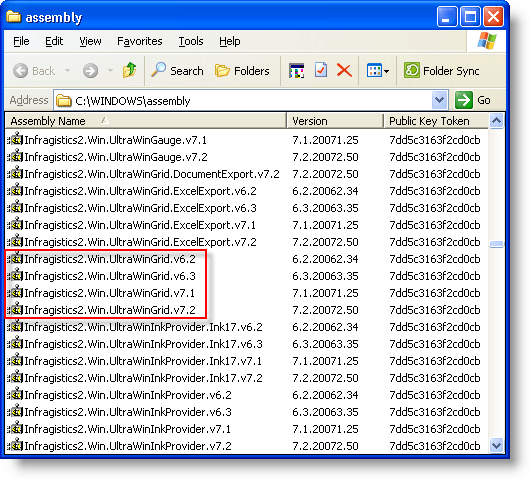Click version 7.2.20072.50 of DocumentExport.v7.2

(x=325, y=174)
